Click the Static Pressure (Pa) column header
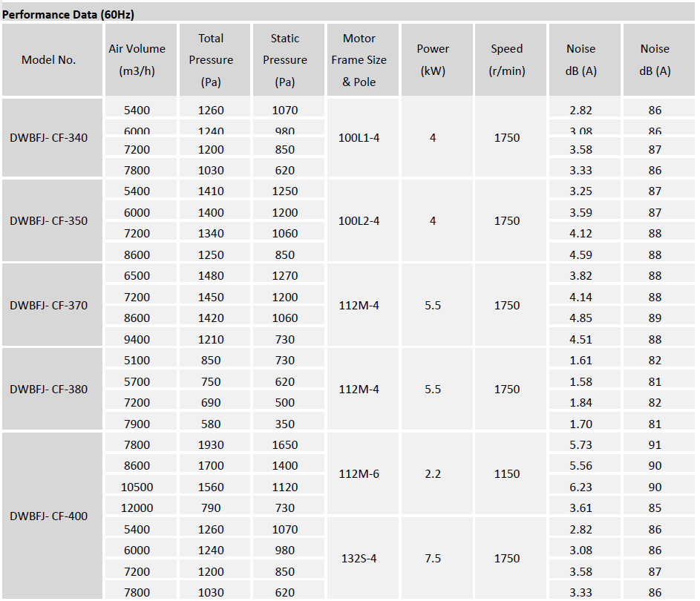The width and height of the screenshot is (700, 601). click(x=285, y=60)
